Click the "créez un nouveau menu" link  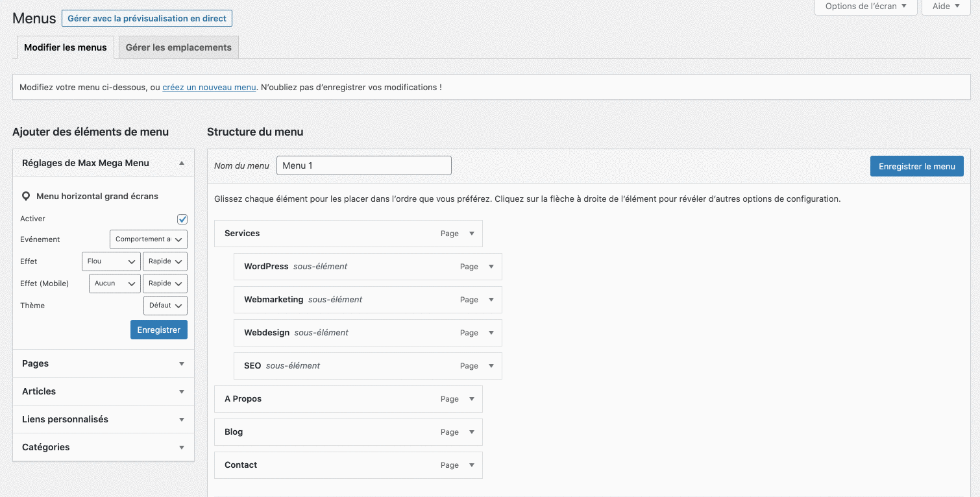[x=208, y=86]
